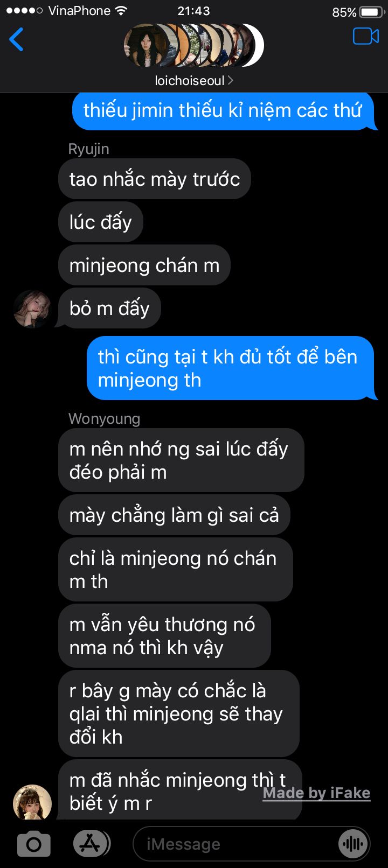Open Ryujin's avatar photo

32,309
